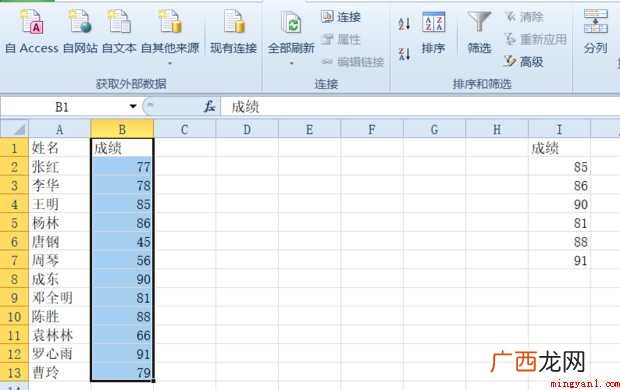The width and height of the screenshot is (620, 390).
Task: Select column H header
Action: pyautogui.click(x=497, y=129)
